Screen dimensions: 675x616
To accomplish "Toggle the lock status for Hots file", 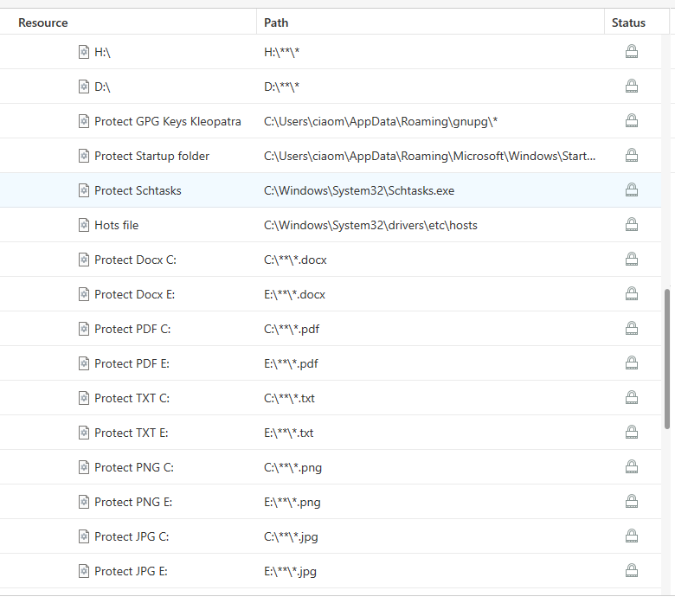I will (632, 225).
